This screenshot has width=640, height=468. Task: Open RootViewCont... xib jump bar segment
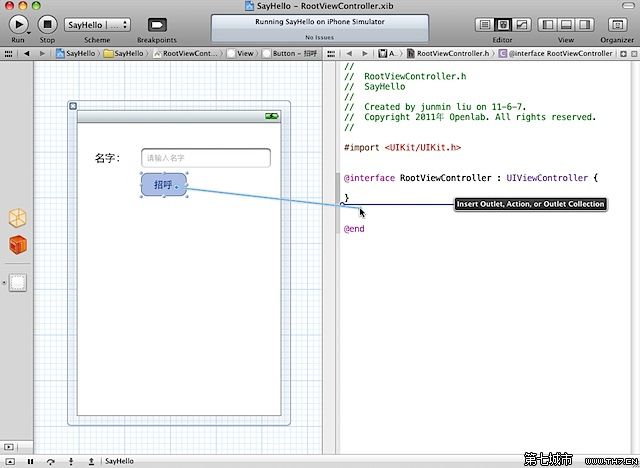coord(186,53)
